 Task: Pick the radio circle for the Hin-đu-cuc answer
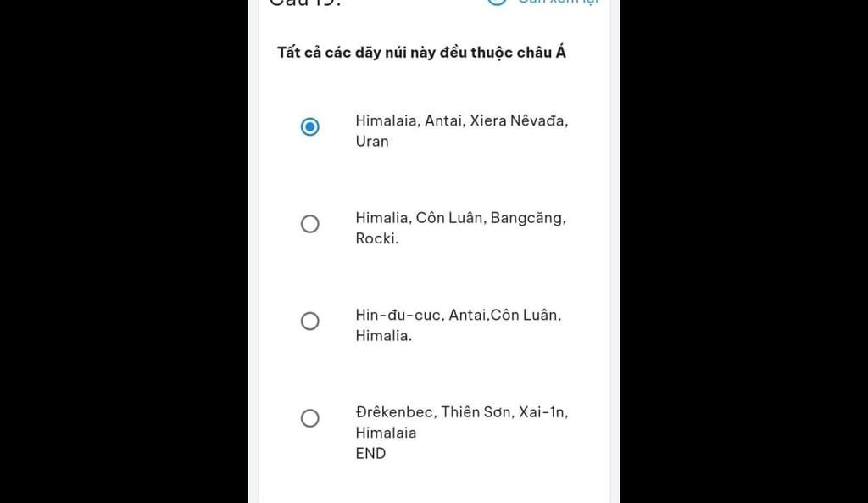click(310, 321)
